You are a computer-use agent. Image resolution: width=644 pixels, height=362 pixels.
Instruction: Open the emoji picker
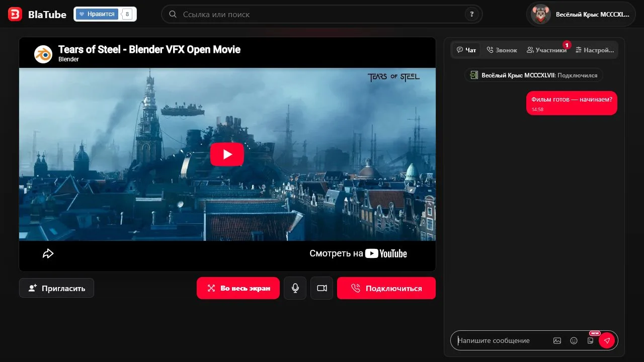tap(574, 340)
